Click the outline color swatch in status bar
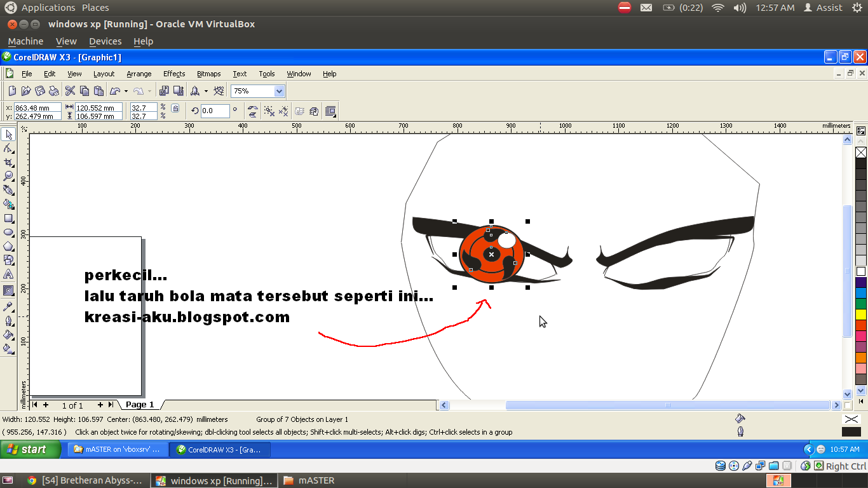The height and width of the screenshot is (488, 868). coord(851,431)
